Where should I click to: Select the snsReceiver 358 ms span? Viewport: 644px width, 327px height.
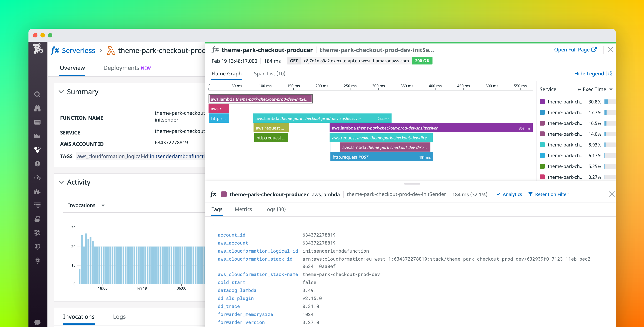click(431, 128)
